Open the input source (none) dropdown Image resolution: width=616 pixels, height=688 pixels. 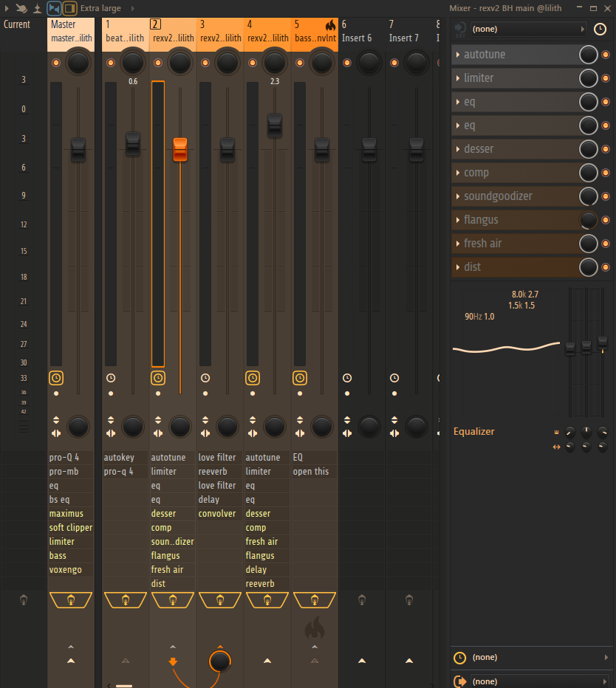point(529,29)
